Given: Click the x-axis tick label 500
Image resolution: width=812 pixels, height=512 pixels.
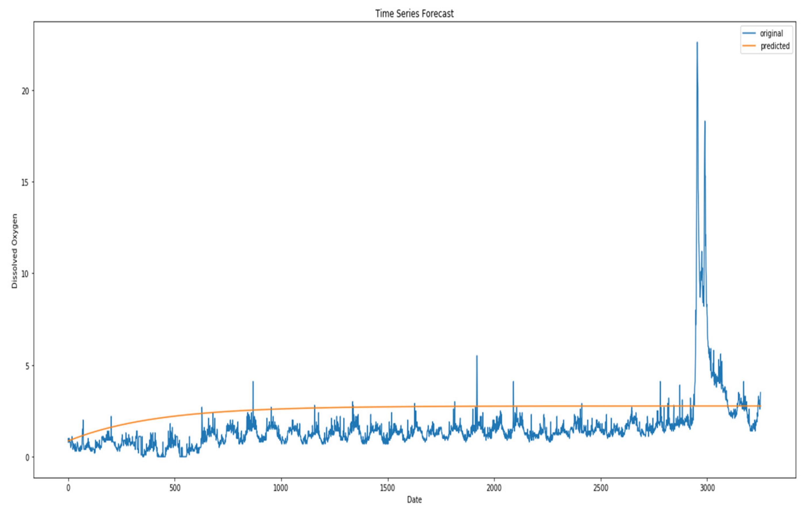Looking at the screenshot, I should coord(175,488).
